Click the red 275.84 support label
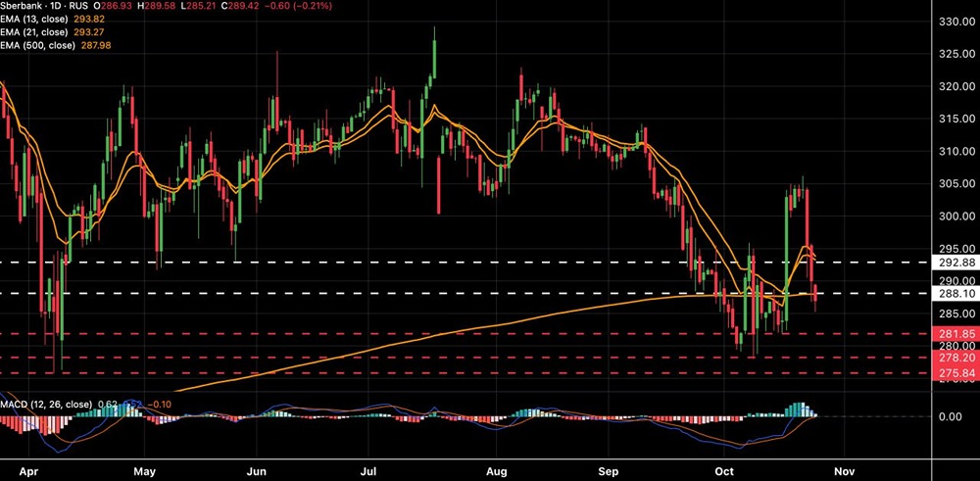 click(x=955, y=373)
